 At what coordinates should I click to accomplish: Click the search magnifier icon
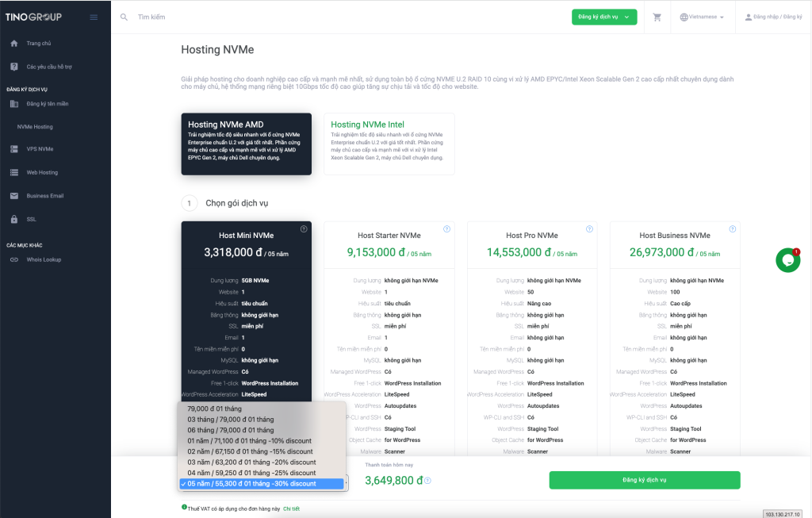click(x=124, y=17)
